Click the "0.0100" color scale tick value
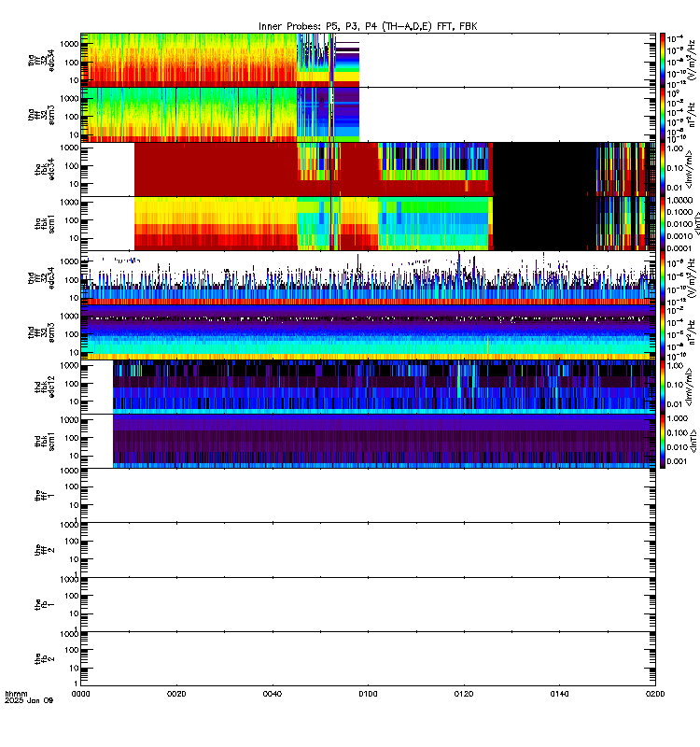Screen dimensions: 700x747 pos(679,224)
